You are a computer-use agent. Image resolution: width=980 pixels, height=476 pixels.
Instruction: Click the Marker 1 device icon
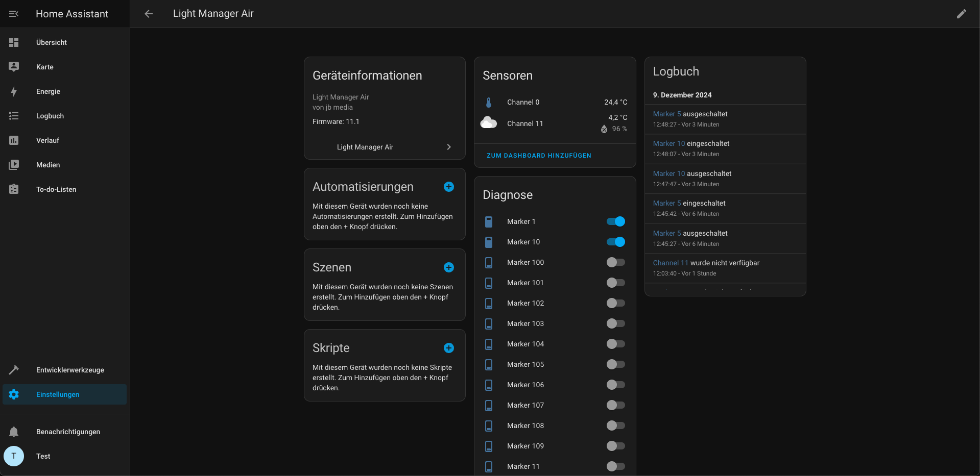489,221
